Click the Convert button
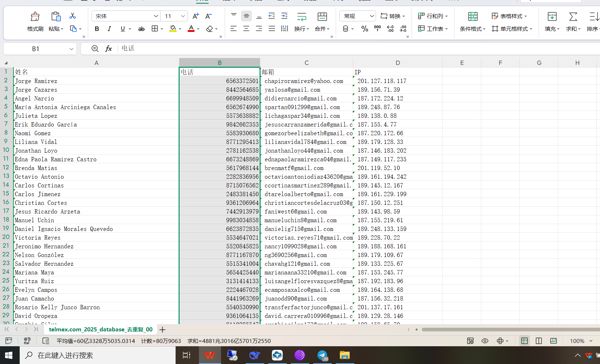Viewport: 600px width, 364px height. (393, 16)
